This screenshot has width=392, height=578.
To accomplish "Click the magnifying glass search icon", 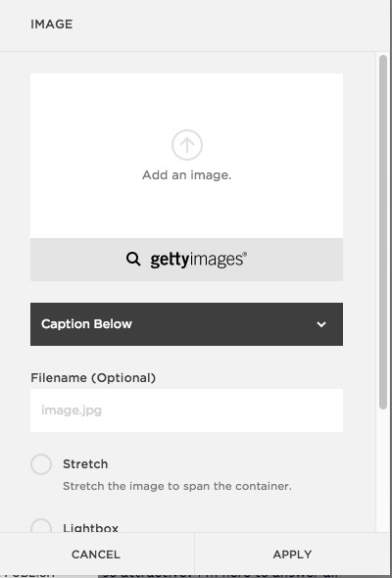I will click(x=133, y=260).
